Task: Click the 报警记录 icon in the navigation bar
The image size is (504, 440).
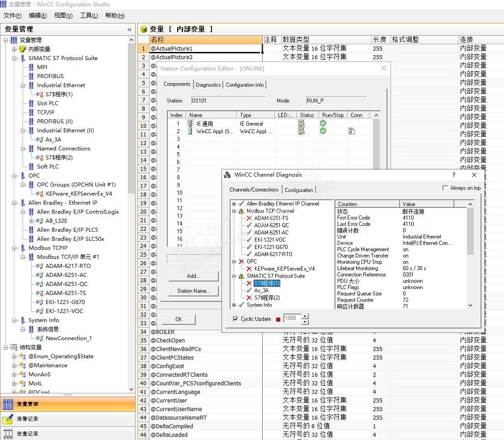Action: coord(8,419)
